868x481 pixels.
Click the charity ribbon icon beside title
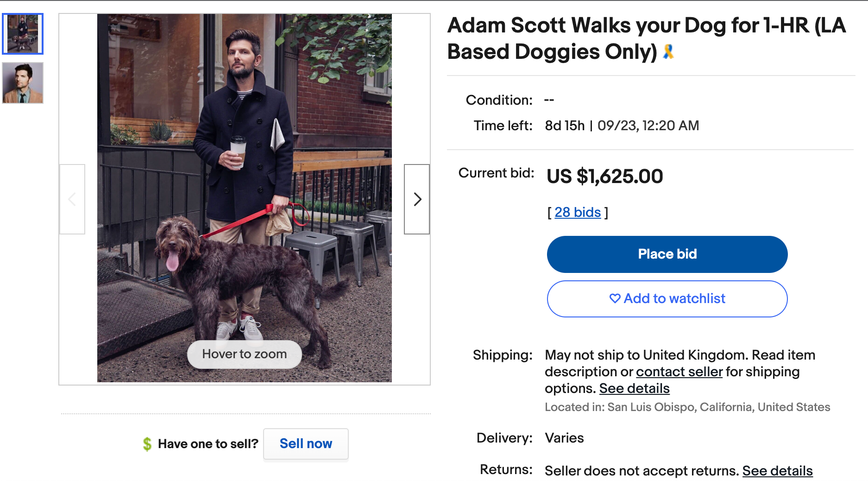(x=668, y=51)
